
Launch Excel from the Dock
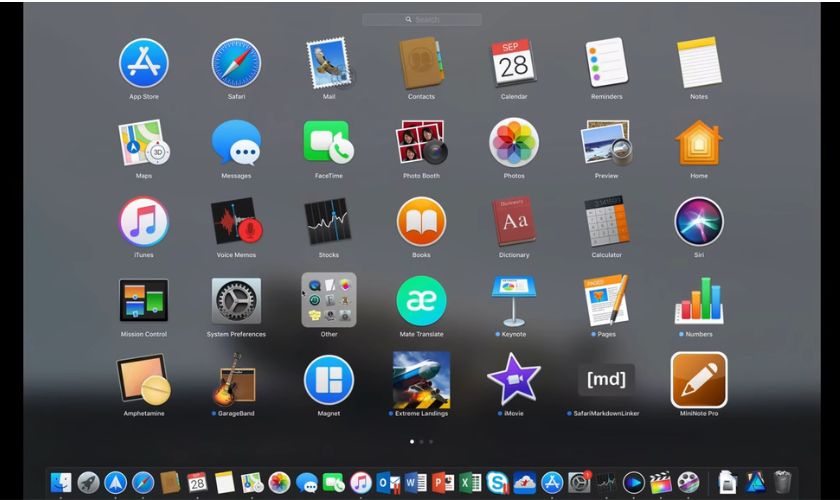[x=470, y=482]
